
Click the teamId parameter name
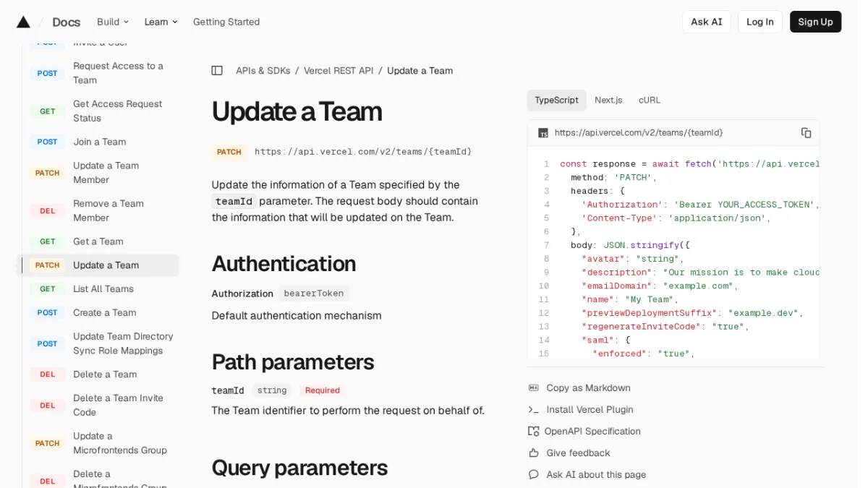pyautogui.click(x=228, y=390)
